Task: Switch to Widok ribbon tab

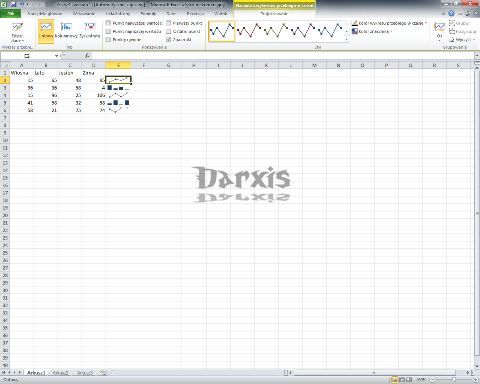Action: coord(221,14)
